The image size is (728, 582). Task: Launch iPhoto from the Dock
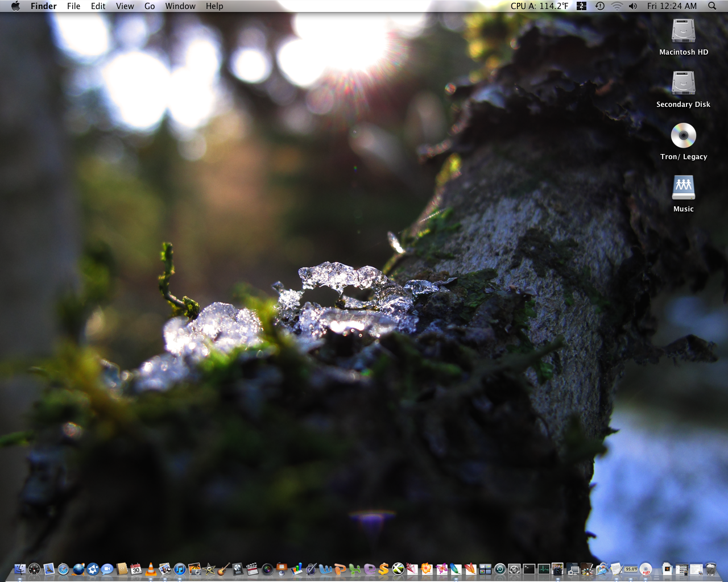(195, 569)
